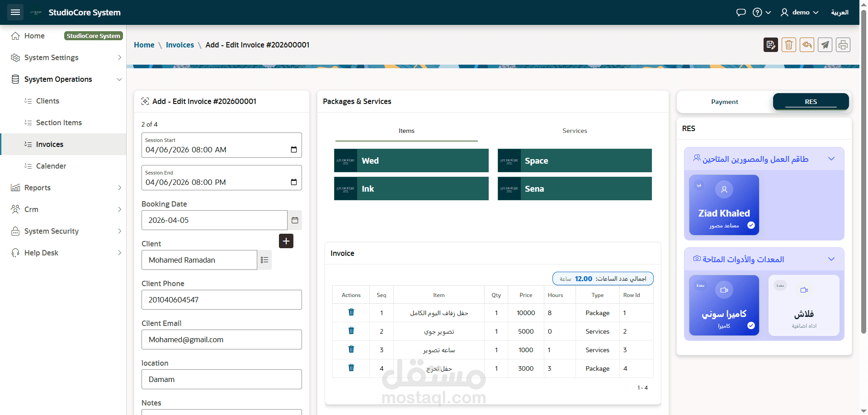
Task: Open the client list lookup icon
Action: tap(264, 260)
